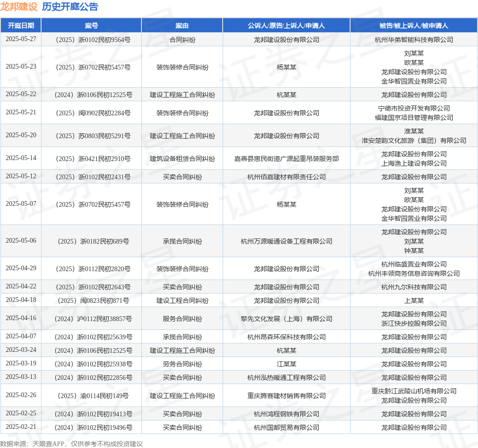Select the date cell 2025-05-06
478x448 pixels.
coord(21,241)
